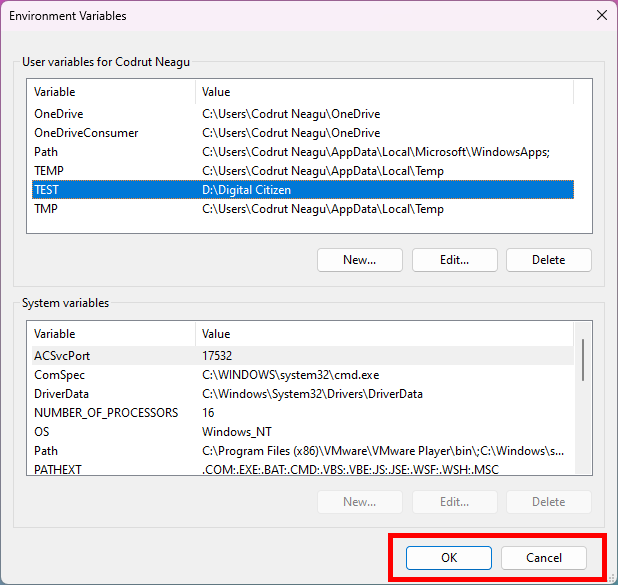This screenshot has height=585, width=618.
Task: Edit the selected user variable
Action: (454, 260)
